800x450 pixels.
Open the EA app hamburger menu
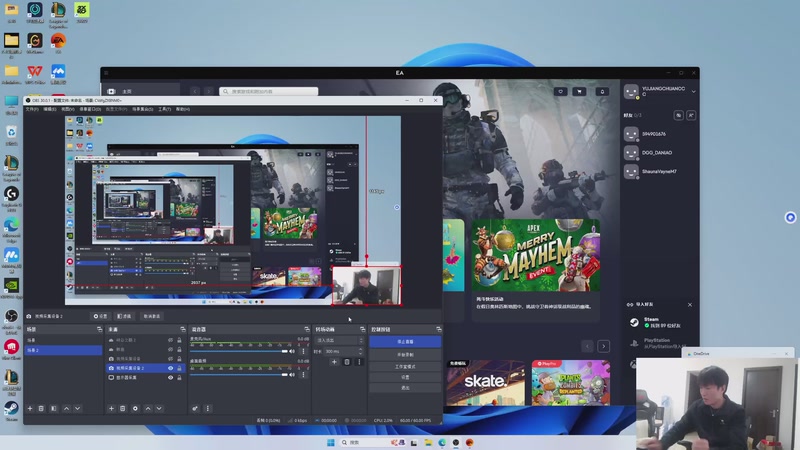tap(106, 73)
